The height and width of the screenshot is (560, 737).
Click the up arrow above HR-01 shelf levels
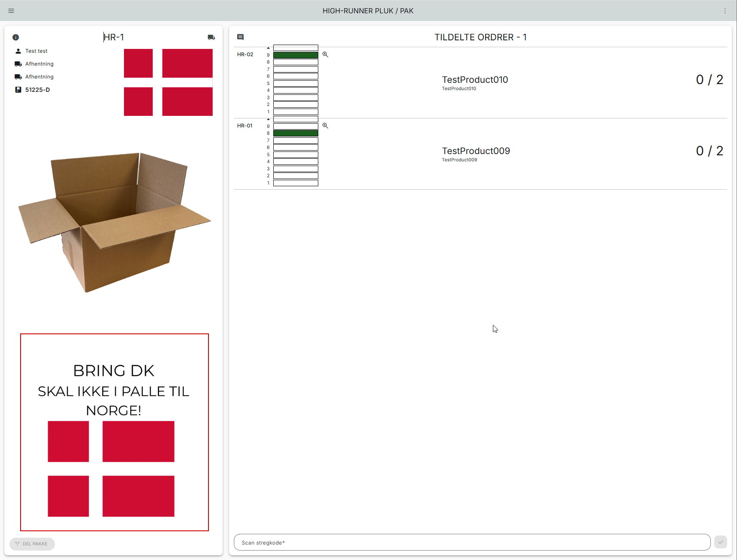(x=269, y=119)
